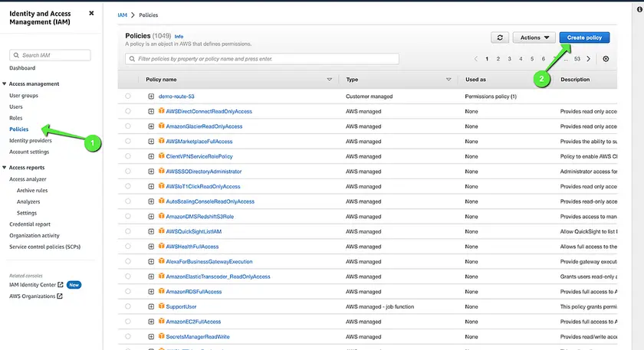The width and height of the screenshot is (644, 350).
Task: Click 'Customer managed' type cell
Action: 369,96
